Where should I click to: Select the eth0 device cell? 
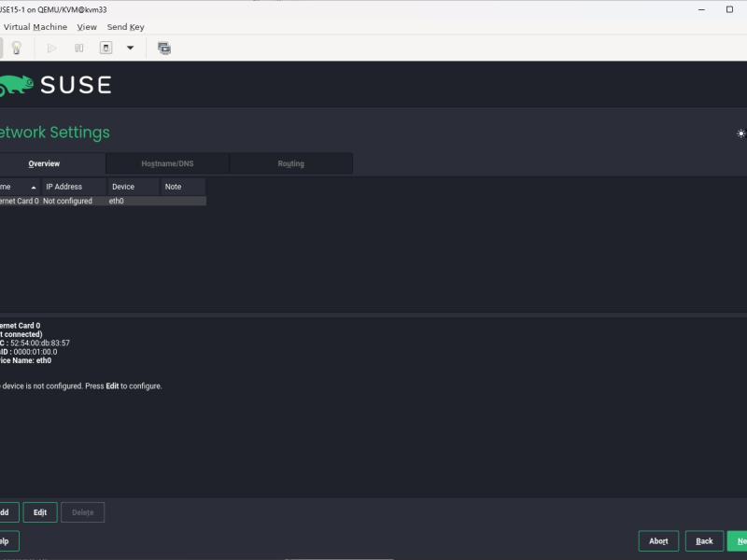[116, 201]
